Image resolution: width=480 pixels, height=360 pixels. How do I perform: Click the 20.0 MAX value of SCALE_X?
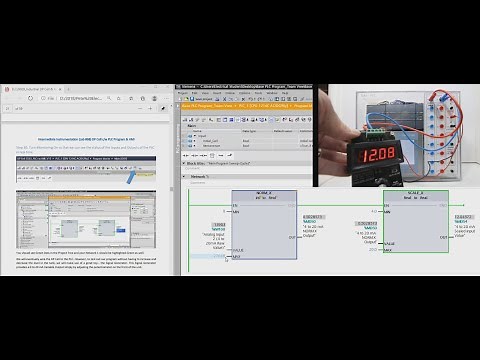pos(373,249)
